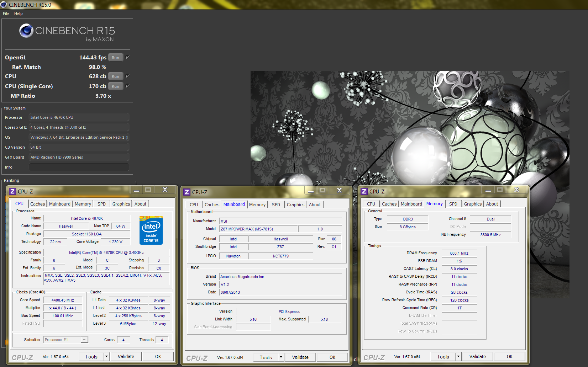Click the DRAM Frequency value 800.1 MHz
The height and width of the screenshot is (367, 588).
click(459, 253)
